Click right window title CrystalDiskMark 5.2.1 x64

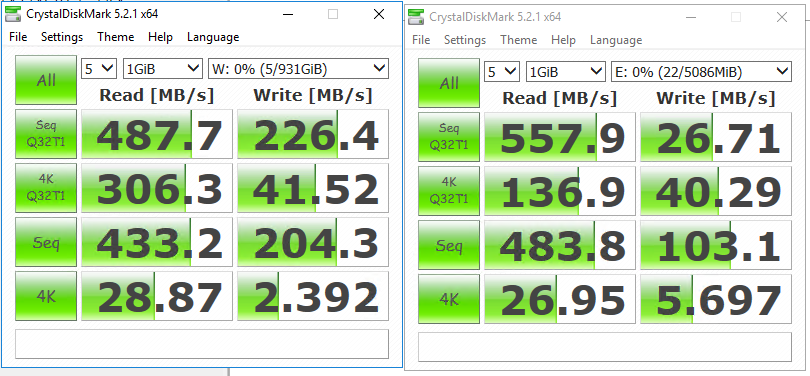495,18
